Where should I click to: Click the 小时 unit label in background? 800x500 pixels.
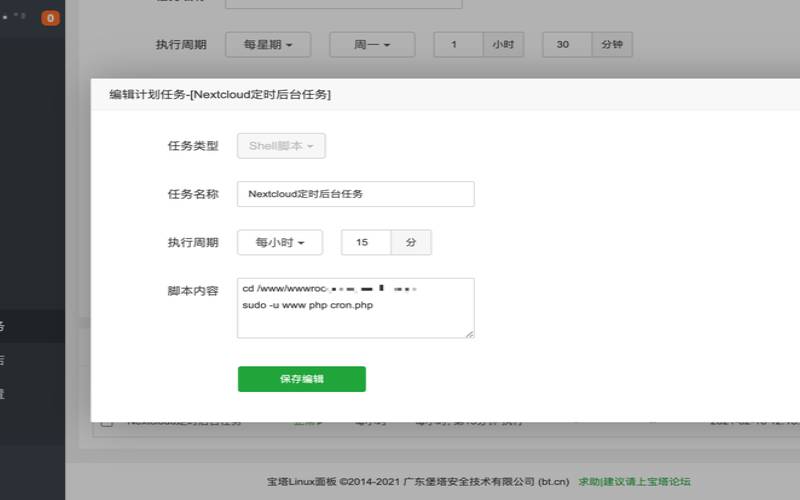(x=504, y=44)
